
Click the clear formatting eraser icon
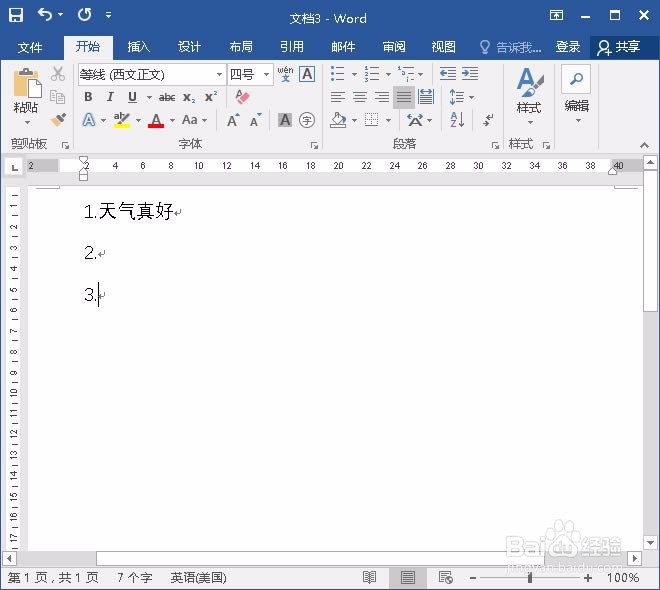[242, 97]
